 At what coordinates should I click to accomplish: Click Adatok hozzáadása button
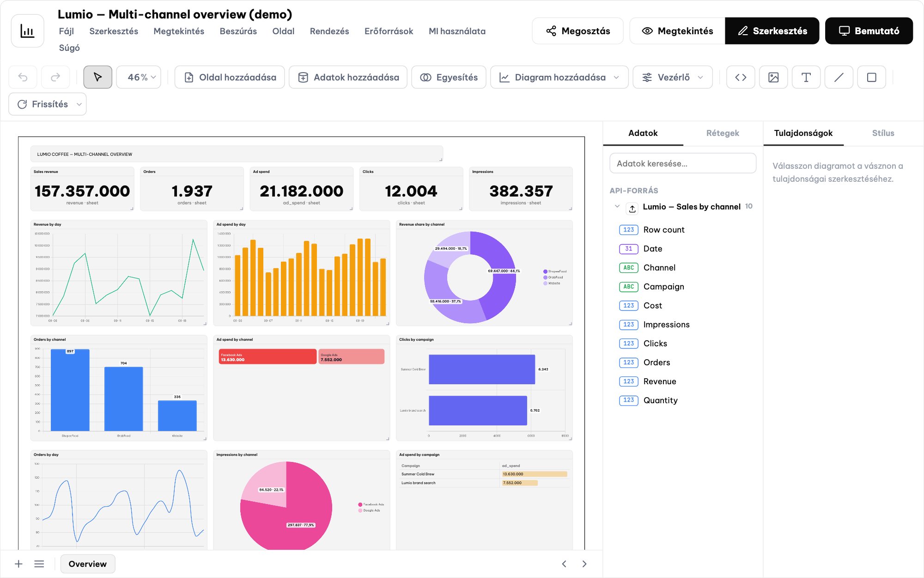348,77
